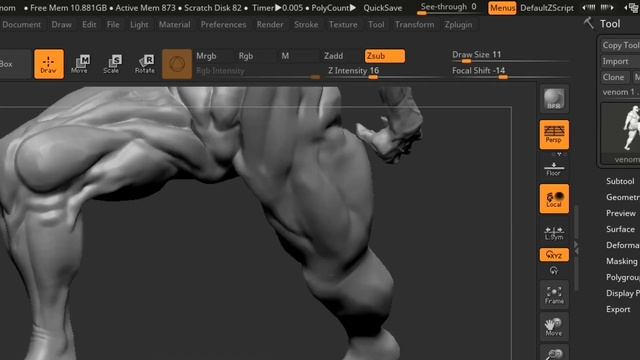Click the brush circle icon beside Rotate
The image size is (640, 360).
click(x=177, y=64)
